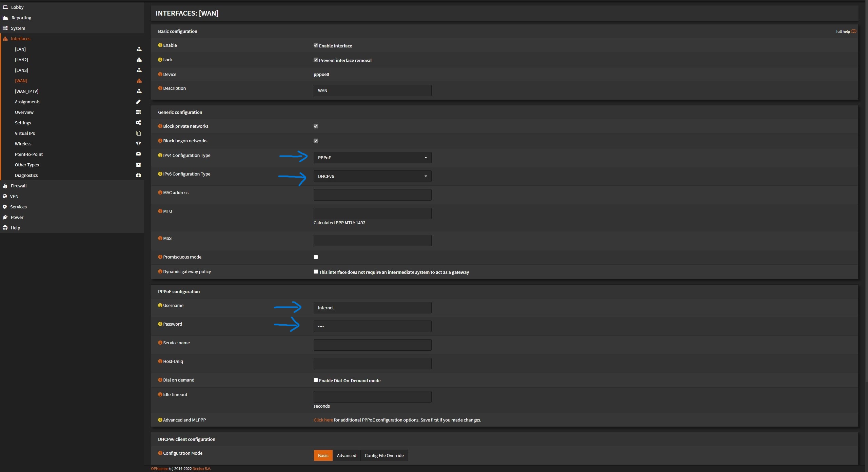Viewport: 868px width, 472px height.
Task: Click into the MAC address field
Action: [372, 195]
